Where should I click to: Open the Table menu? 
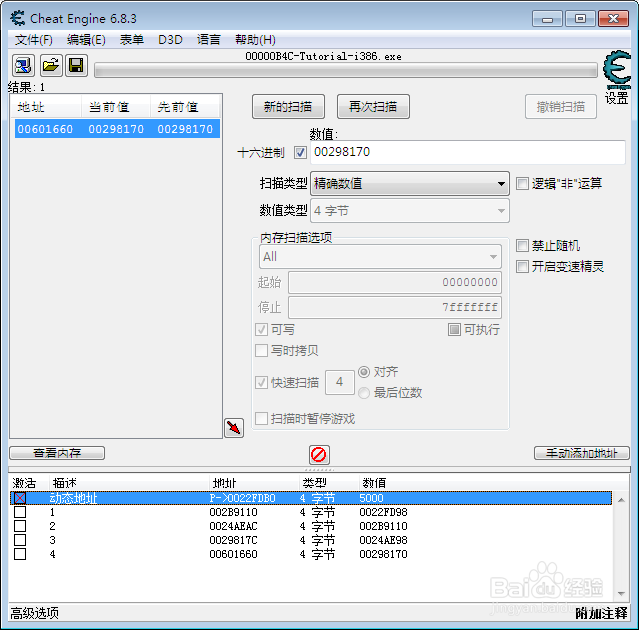pos(132,40)
